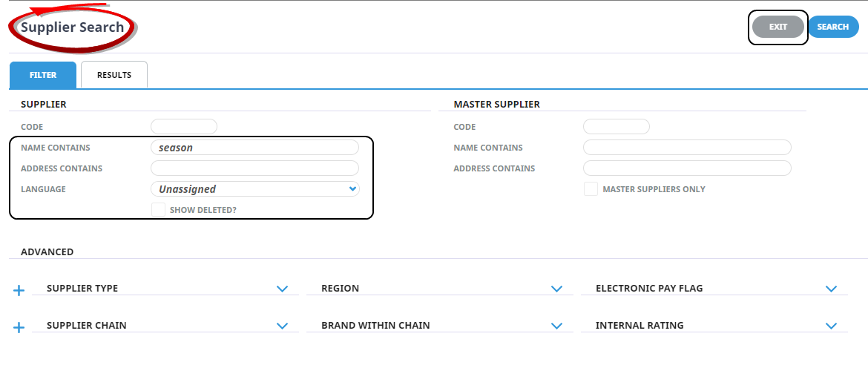The image size is (868, 368).
Task: Select the Filter tab
Action: point(43,75)
